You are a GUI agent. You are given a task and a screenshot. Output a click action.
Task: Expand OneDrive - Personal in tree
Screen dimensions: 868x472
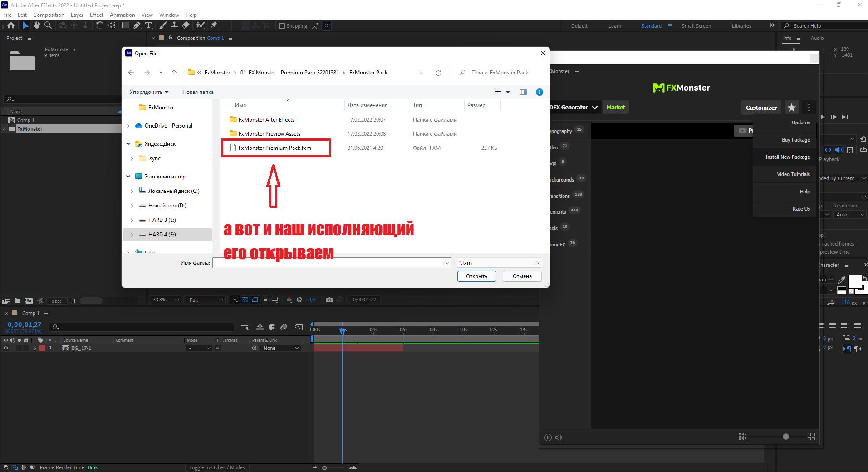tap(128, 126)
